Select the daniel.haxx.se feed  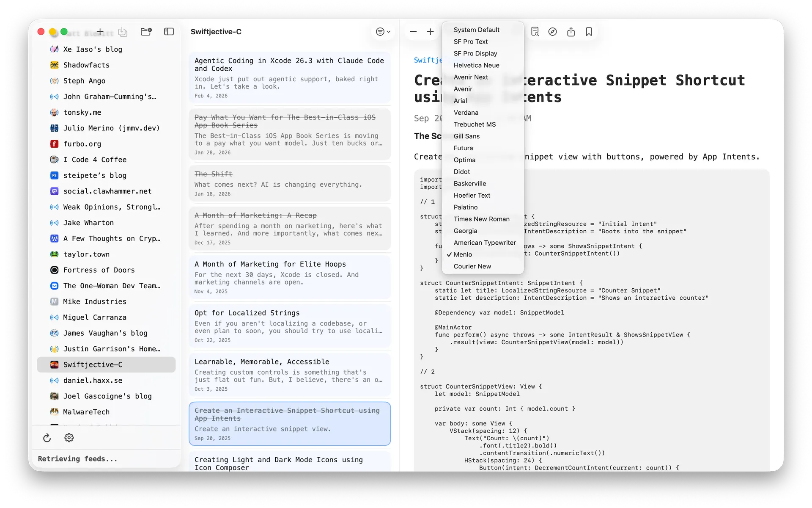tap(106, 381)
